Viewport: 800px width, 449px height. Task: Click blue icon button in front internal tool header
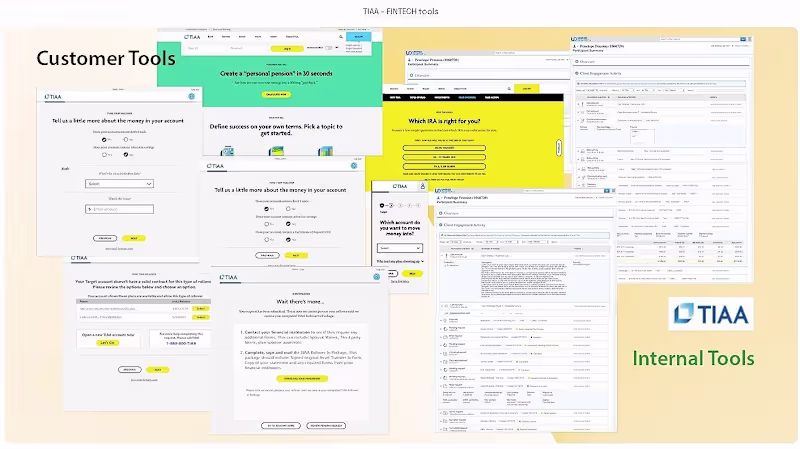click(607, 191)
